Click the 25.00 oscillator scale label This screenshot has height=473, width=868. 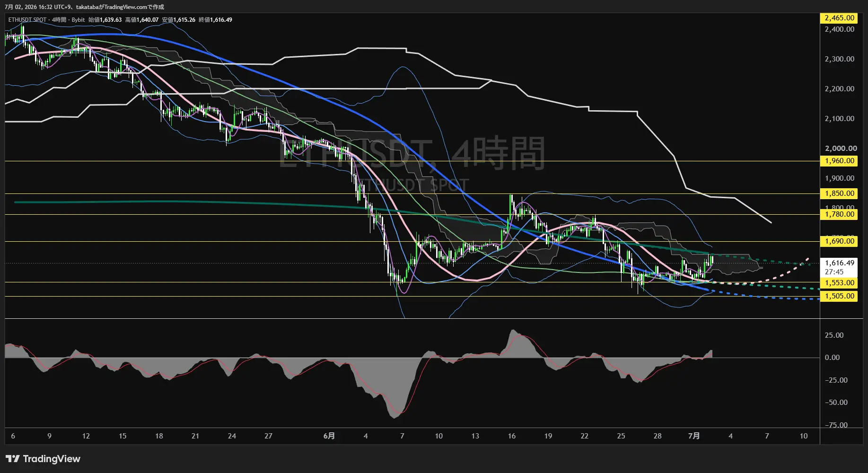[x=834, y=335]
